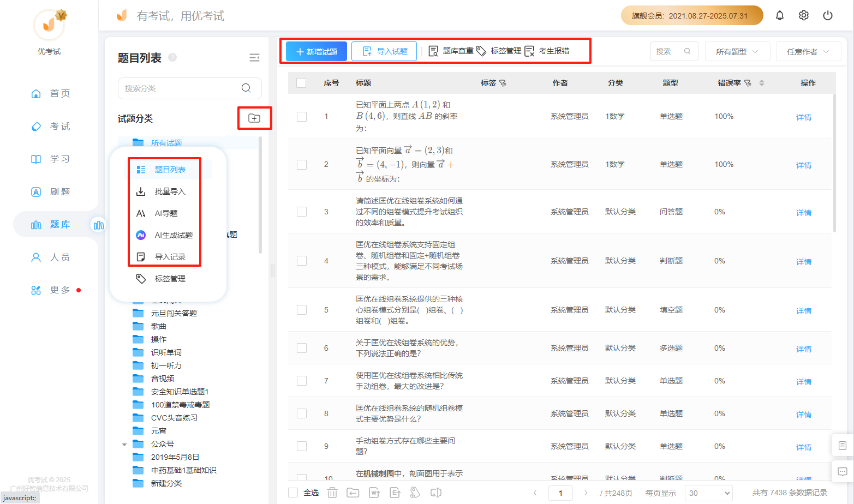Click export to Excel icon
This screenshot has height=504, width=854.
click(395, 493)
